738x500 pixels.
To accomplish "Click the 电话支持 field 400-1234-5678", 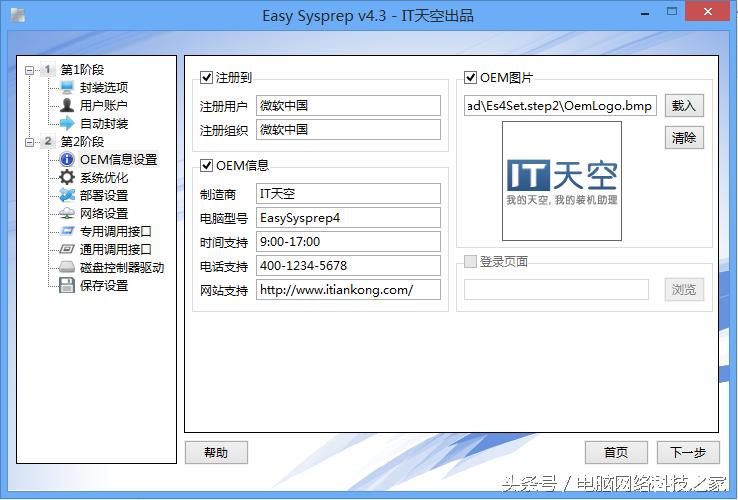I will tap(348, 266).
